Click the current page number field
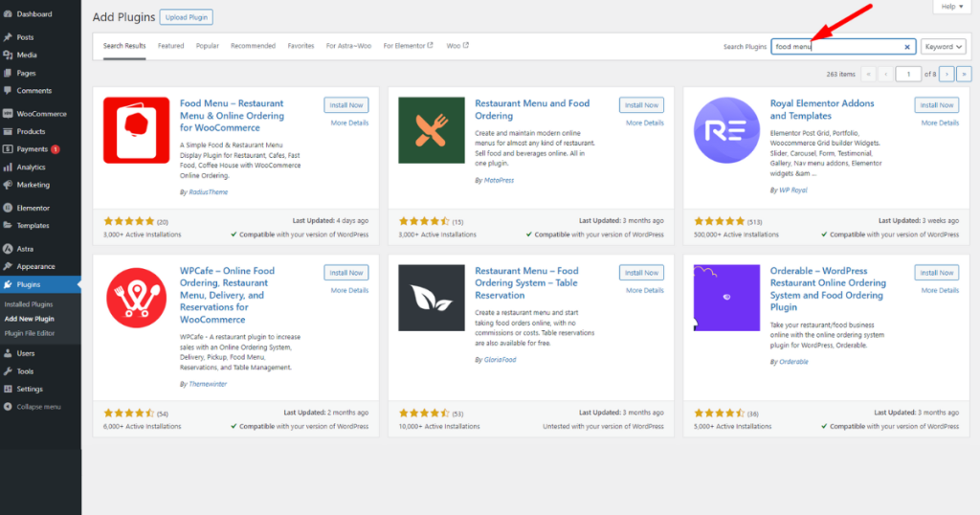This screenshot has width=980, height=515. [x=908, y=74]
